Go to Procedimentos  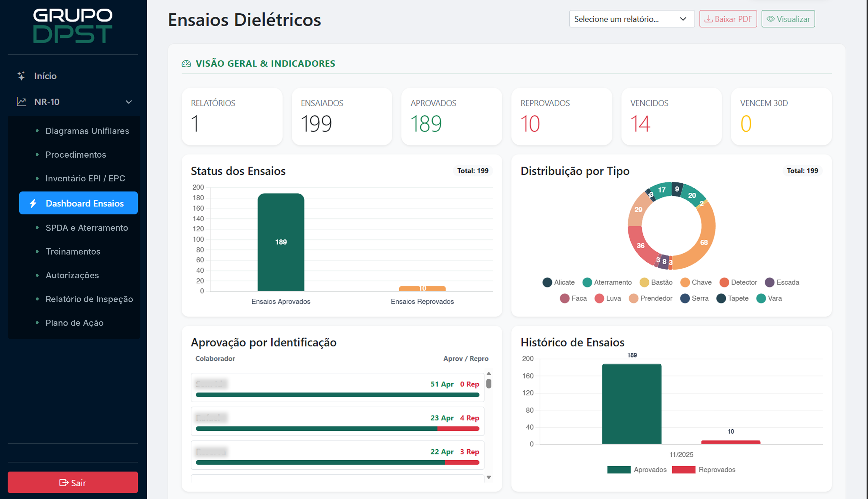coord(76,154)
